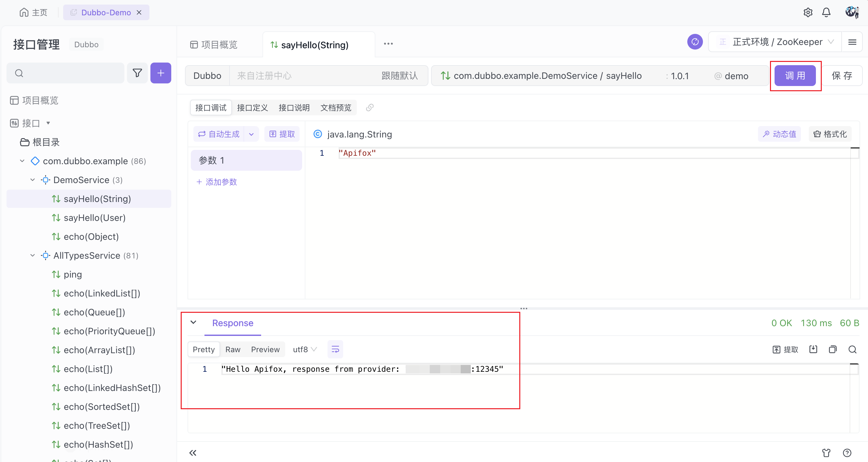Screen dimensions: 868x462
Task: Open the utf8 encoding dropdown
Action: pyautogui.click(x=305, y=349)
